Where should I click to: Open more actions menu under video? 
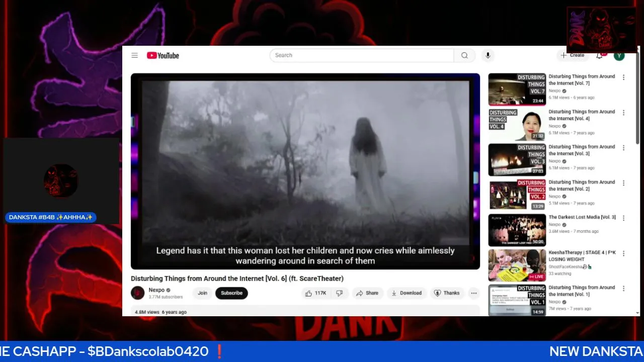[x=473, y=293]
